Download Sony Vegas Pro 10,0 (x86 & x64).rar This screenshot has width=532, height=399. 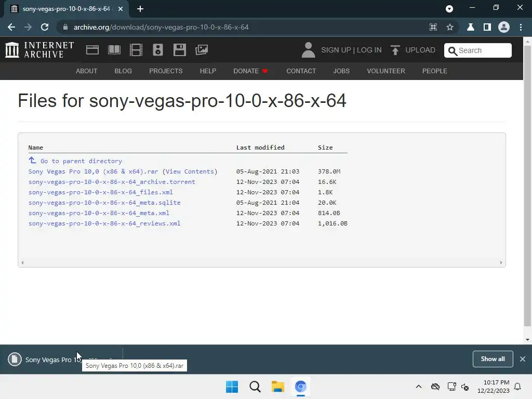click(94, 171)
